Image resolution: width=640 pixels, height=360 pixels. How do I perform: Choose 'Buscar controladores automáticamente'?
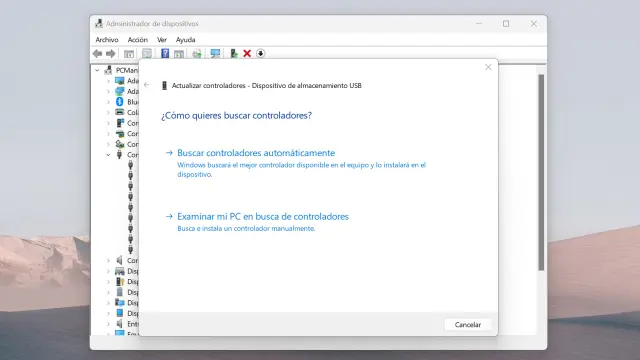coord(256,153)
